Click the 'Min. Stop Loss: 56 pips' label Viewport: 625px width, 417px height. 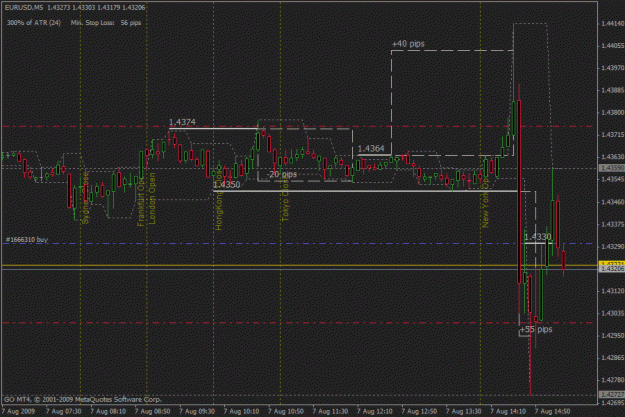(x=106, y=23)
